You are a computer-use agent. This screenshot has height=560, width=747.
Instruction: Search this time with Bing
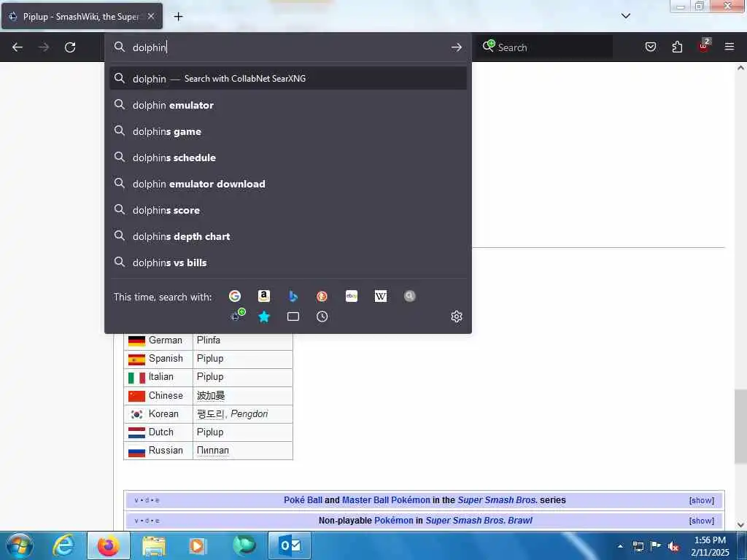click(293, 296)
